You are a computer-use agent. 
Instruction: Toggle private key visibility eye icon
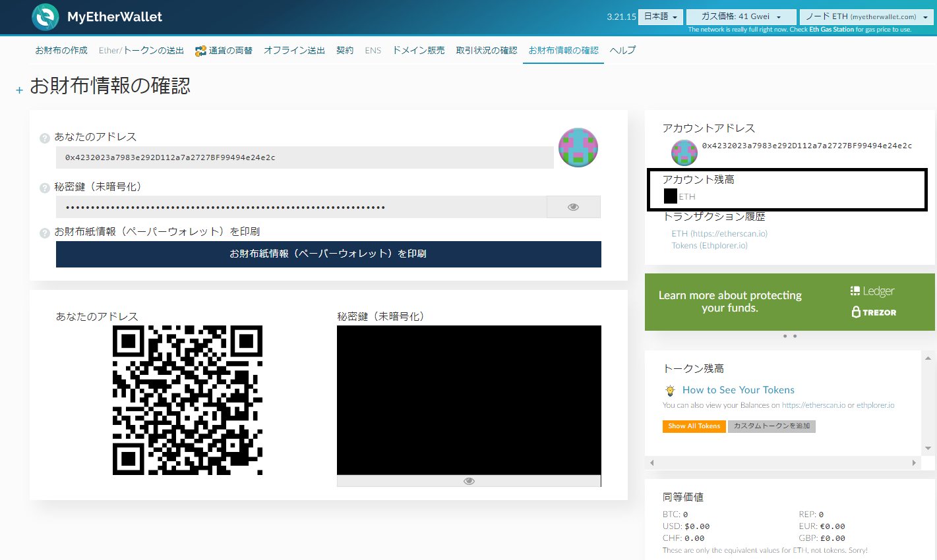pos(574,207)
